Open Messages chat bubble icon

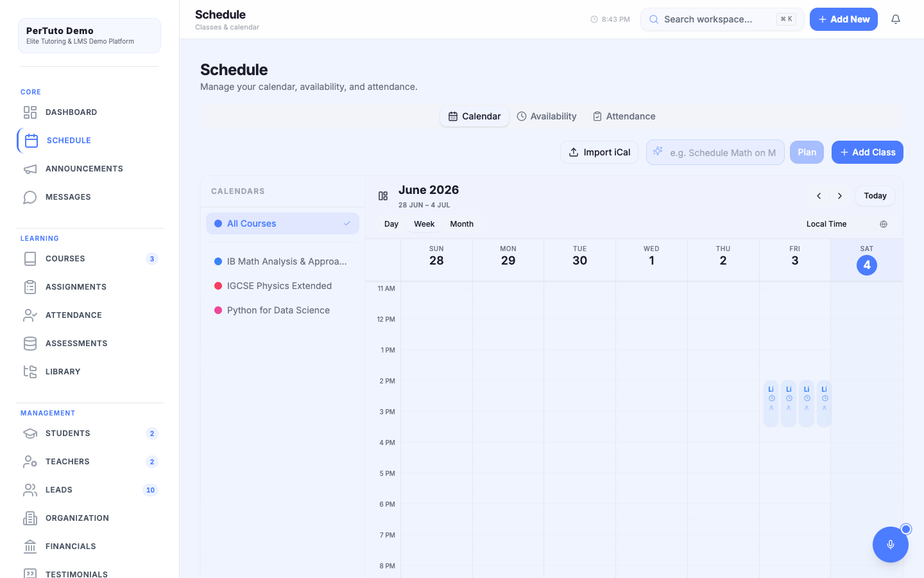click(x=30, y=197)
